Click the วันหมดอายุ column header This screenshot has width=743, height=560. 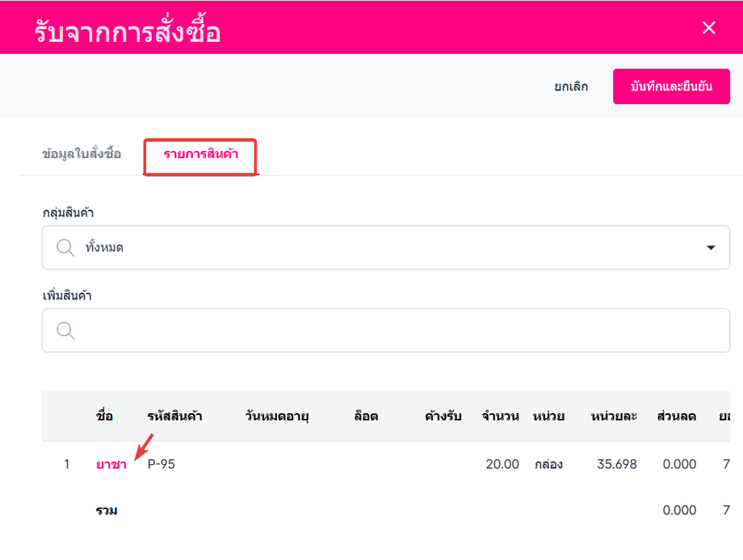point(277,416)
